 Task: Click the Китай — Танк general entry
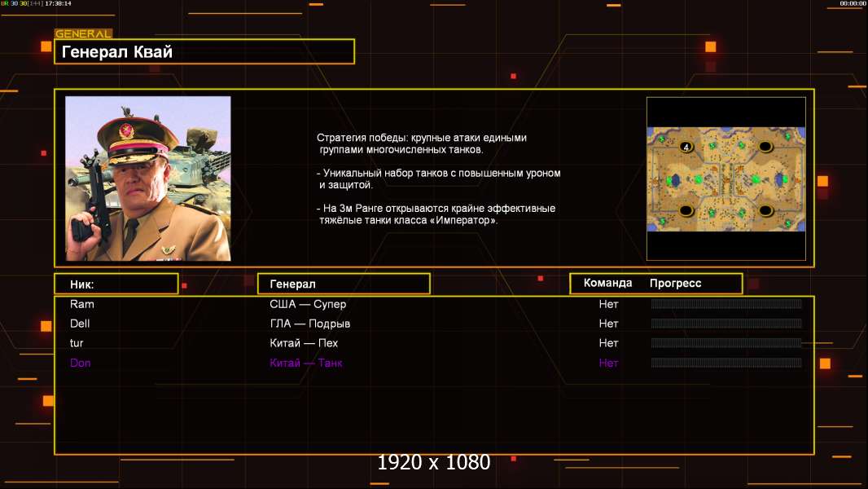coord(306,363)
